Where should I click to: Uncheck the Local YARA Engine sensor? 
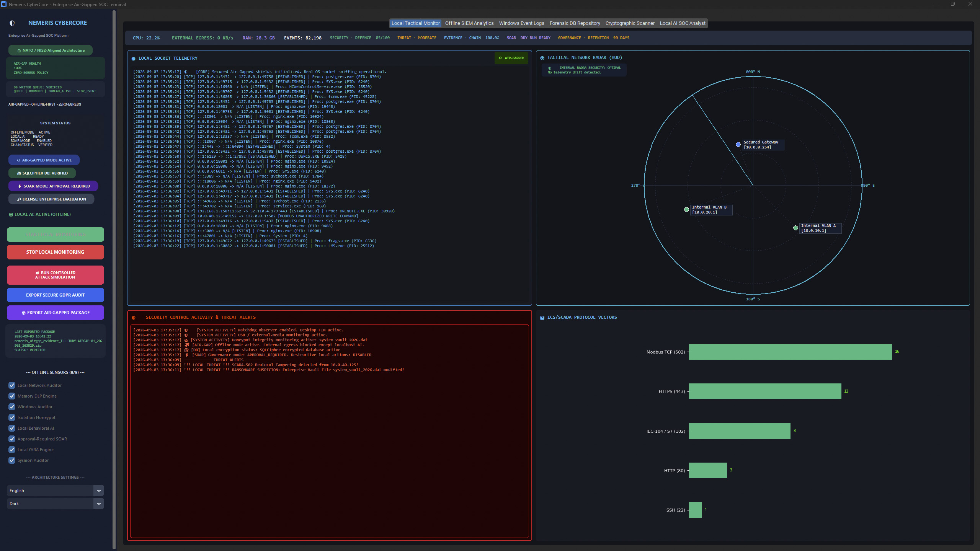click(12, 450)
